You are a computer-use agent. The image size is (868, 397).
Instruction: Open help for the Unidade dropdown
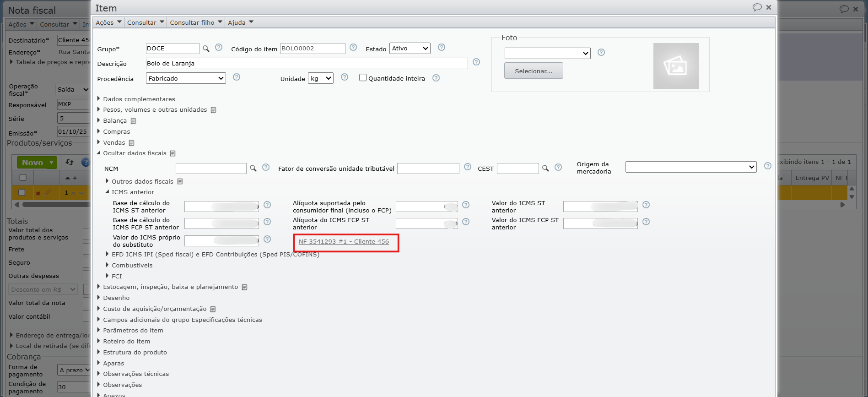[x=345, y=77]
